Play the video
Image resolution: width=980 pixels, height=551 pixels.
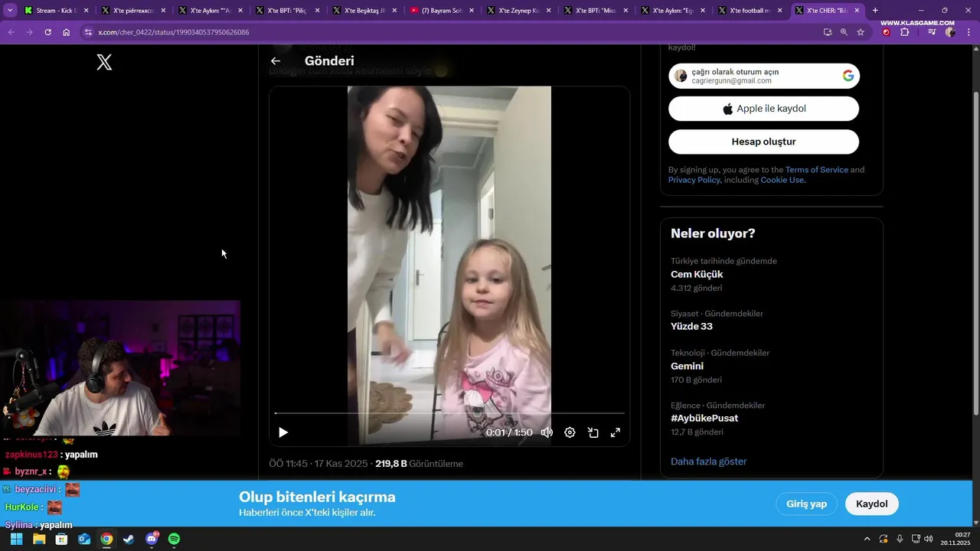(283, 432)
